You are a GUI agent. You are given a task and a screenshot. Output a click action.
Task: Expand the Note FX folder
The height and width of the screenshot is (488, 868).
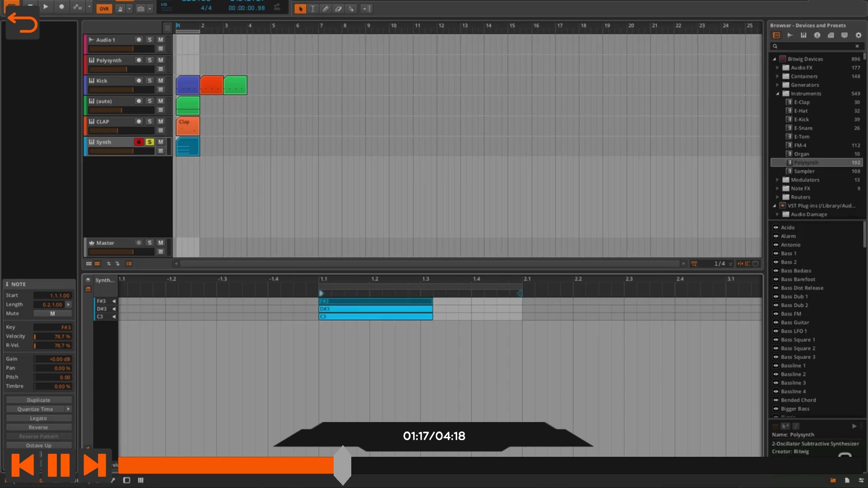click(x=778, y=188)
